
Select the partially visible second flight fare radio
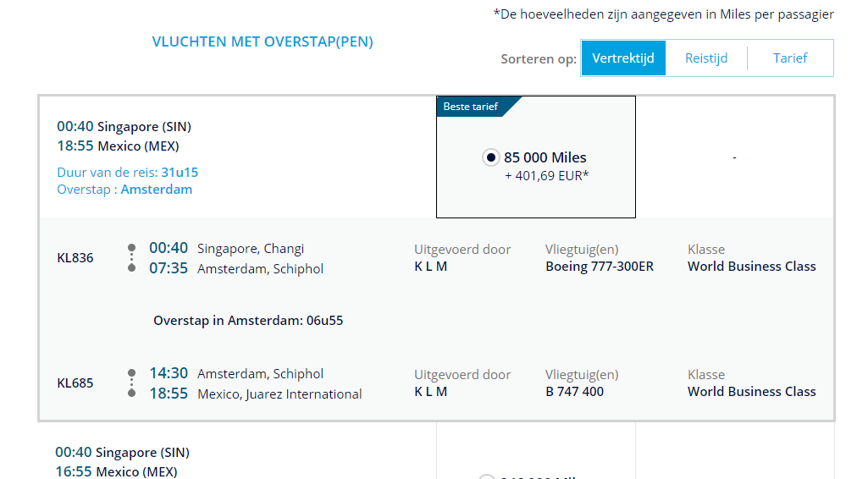coord(487,476)
